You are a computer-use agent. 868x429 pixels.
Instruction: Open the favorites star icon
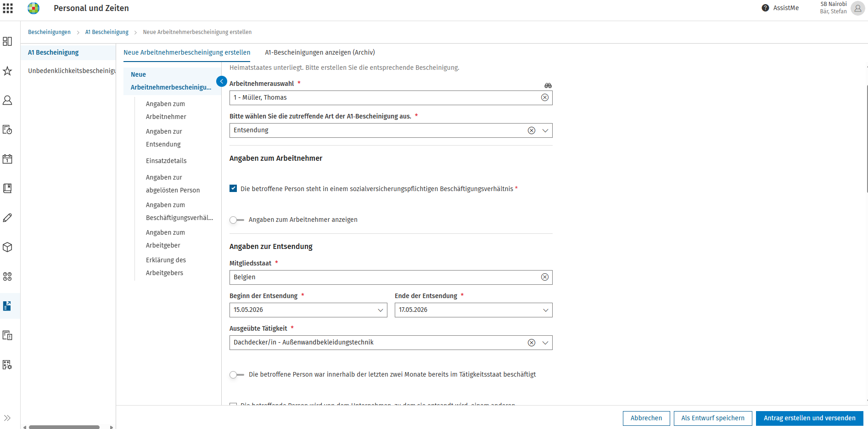[x=7, y=71]
